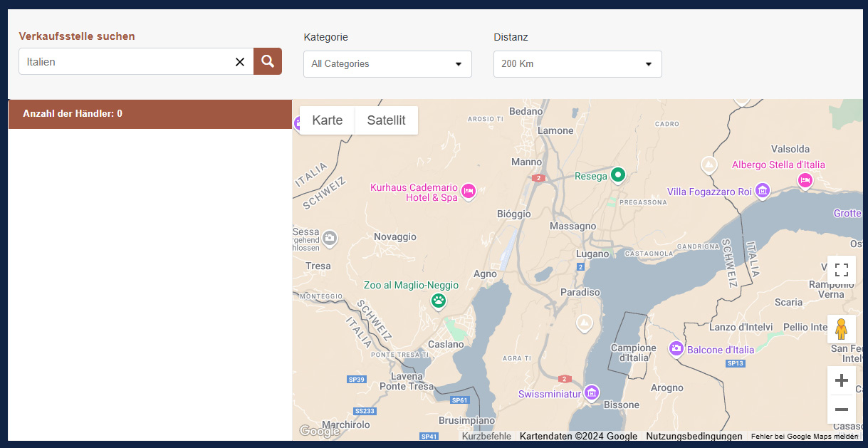
Task: Toggle fullscreen map view
Action: (x=841, y=270)
